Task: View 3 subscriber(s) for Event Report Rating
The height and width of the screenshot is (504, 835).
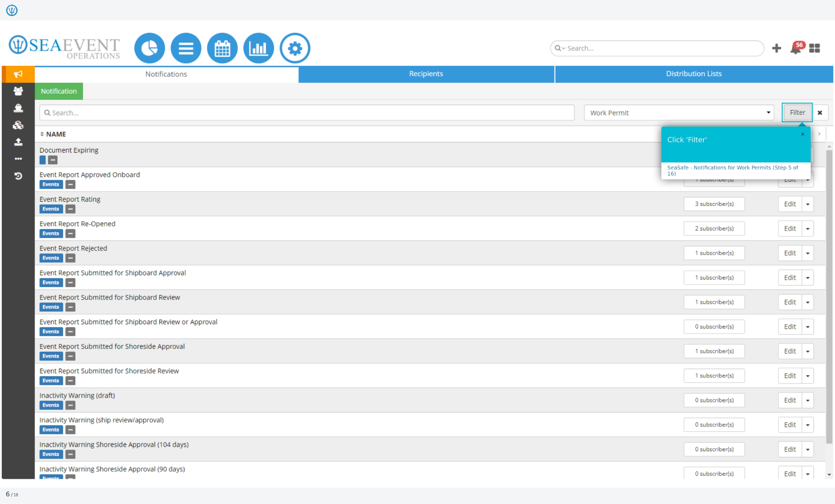Action: pyautogui.click(x=714, y=204)
